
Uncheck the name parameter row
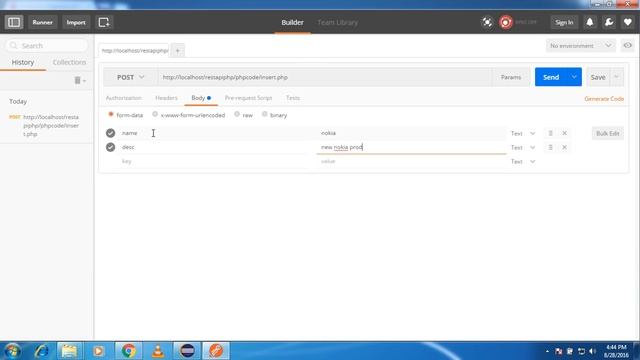click(x=110, y=133)
